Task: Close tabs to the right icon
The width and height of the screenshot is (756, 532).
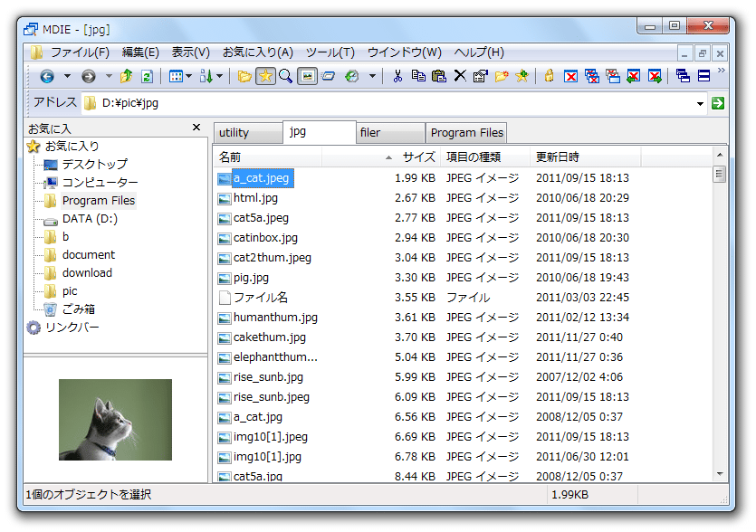Action: [655, 76]
